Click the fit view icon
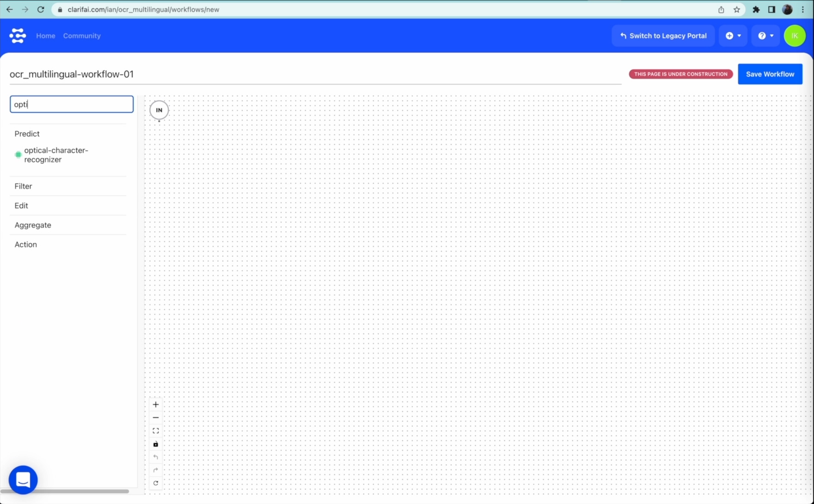Image resolution: width=814 pixels, height=504 pixels. pyautogui.click(x=156, y=431)
